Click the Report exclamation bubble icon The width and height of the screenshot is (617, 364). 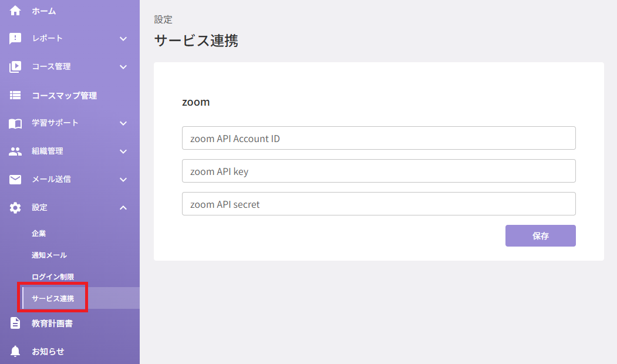(x=15, y=39)
